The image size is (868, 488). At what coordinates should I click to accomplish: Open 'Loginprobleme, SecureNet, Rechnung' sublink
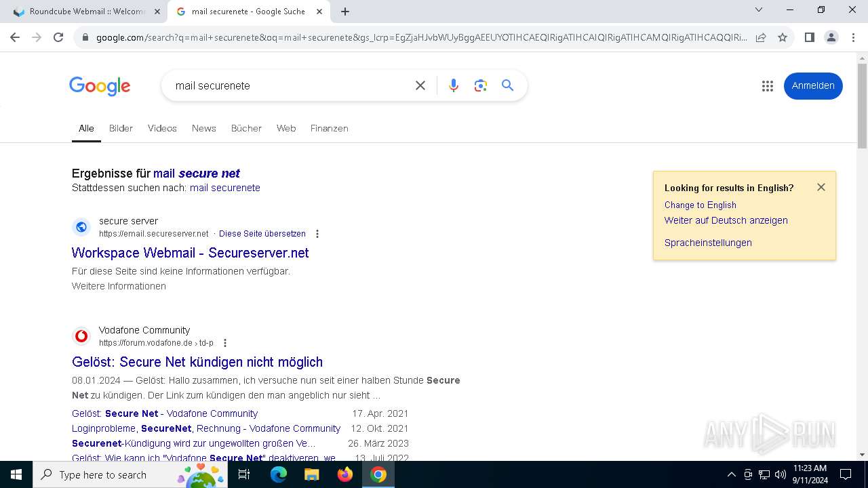206,428
